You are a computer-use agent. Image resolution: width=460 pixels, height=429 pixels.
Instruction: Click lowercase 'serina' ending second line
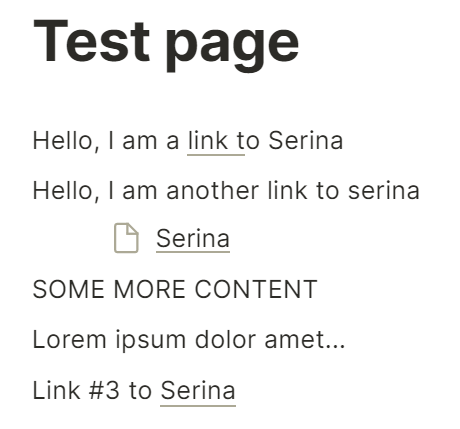point(384,191)
